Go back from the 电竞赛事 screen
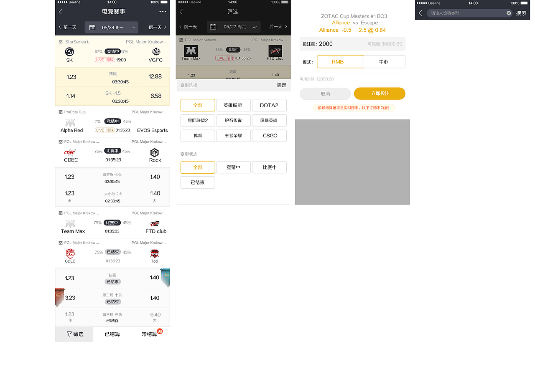The height and width of the screenshot is (392, 535). point(61,12)
